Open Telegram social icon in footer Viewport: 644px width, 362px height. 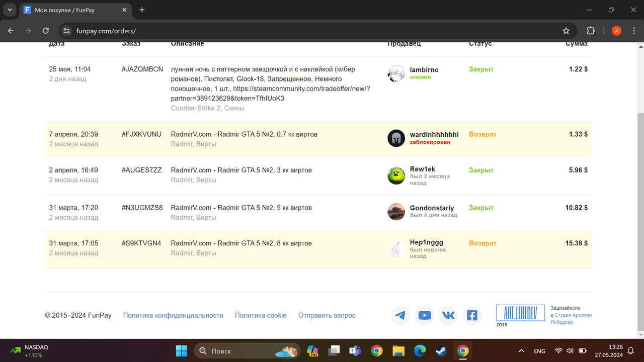click(400, 315)
